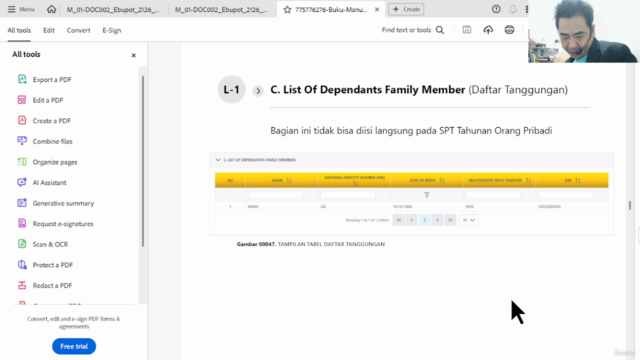Open the Combine files label

(53, 141)
